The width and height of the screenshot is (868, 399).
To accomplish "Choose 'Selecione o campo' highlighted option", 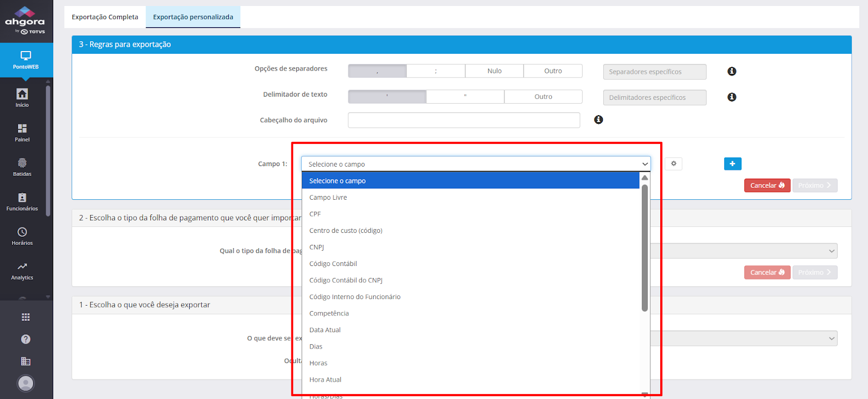I will coord(471,181).
